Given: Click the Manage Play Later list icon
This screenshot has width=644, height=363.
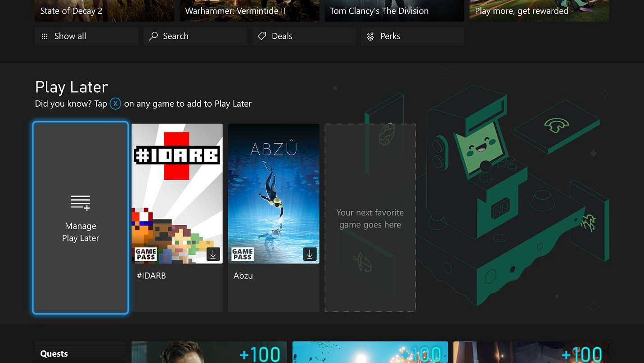Looking at the screenshot, I should click(80, 202).
